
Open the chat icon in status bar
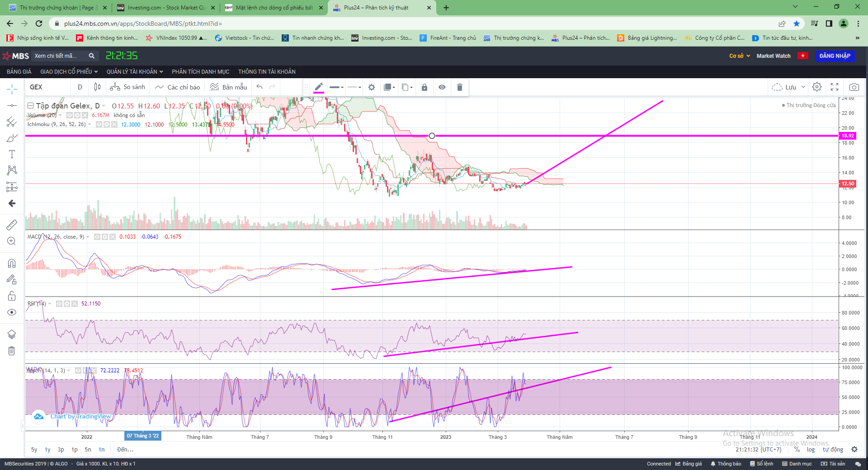858,464
